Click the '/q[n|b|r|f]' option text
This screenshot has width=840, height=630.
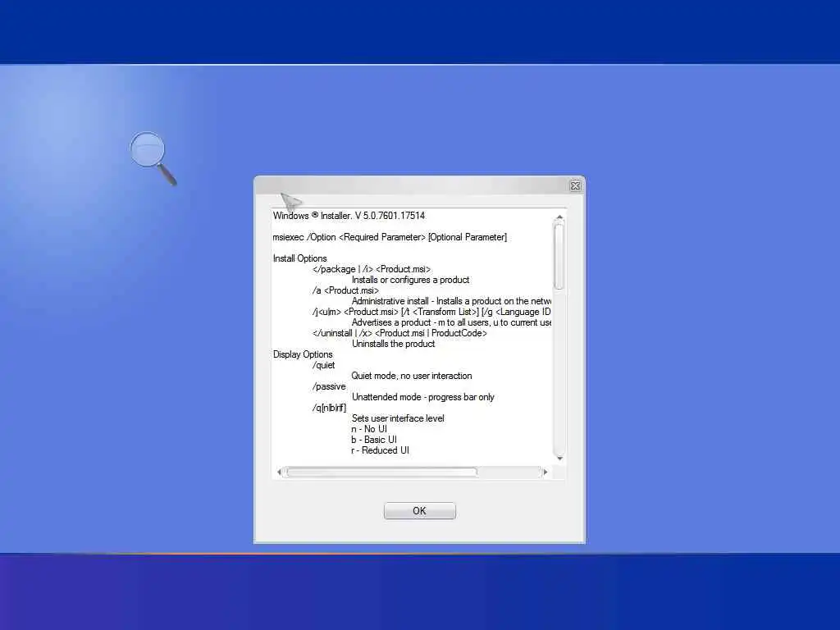click(x=329, y=409)
